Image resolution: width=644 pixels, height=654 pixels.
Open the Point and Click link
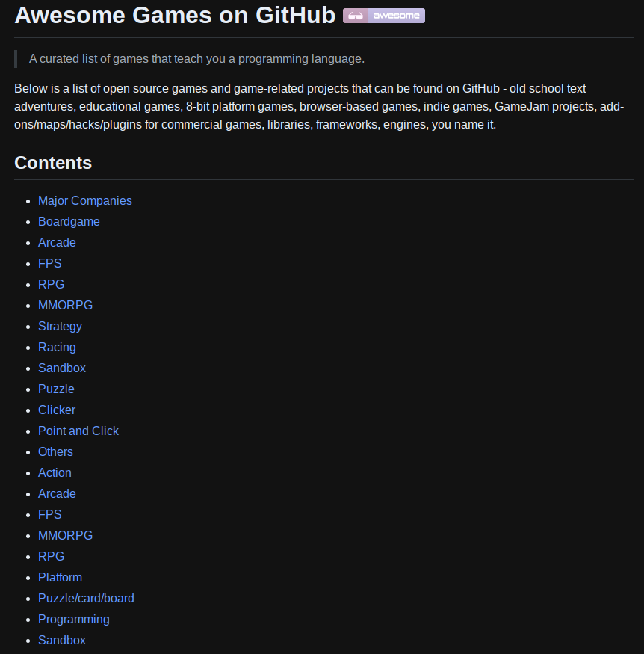tap(78, 431)
